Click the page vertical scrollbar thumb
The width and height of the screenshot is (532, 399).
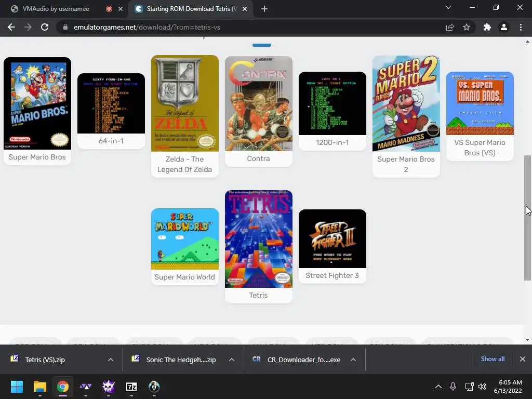[x=527, y=218]
